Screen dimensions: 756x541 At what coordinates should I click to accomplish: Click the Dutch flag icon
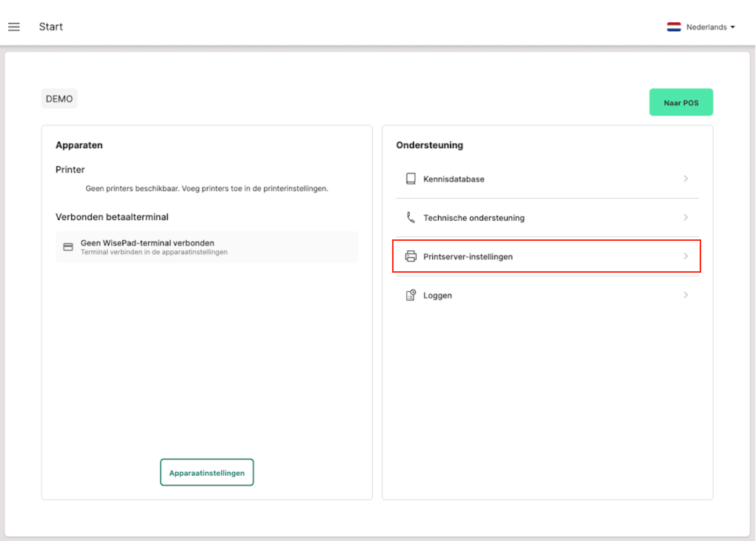(x=674, y=27)
